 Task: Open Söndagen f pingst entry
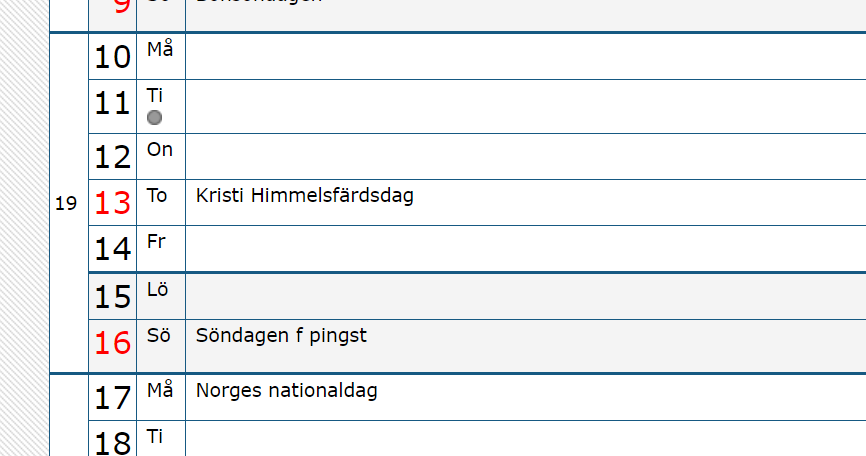point(282,335)
